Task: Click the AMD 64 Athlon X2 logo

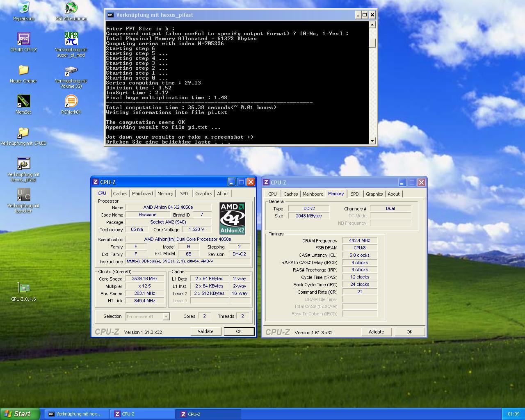Action: click(x=232, y=218)
